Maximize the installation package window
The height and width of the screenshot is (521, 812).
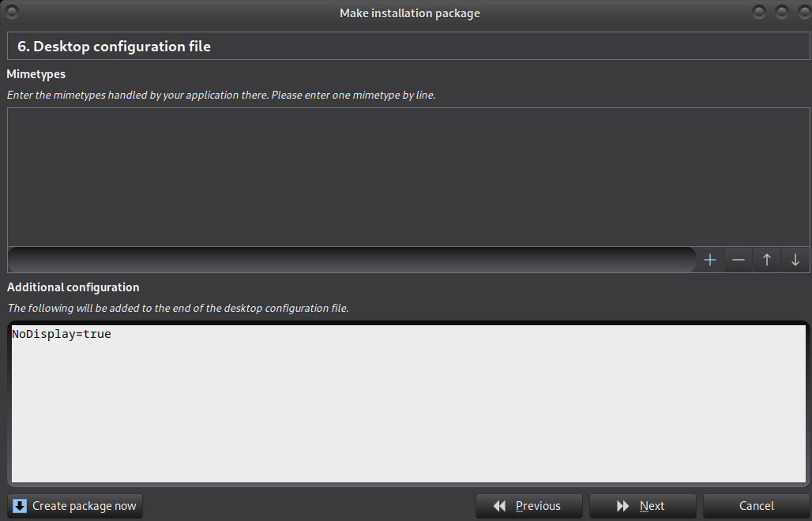[782, 13]
